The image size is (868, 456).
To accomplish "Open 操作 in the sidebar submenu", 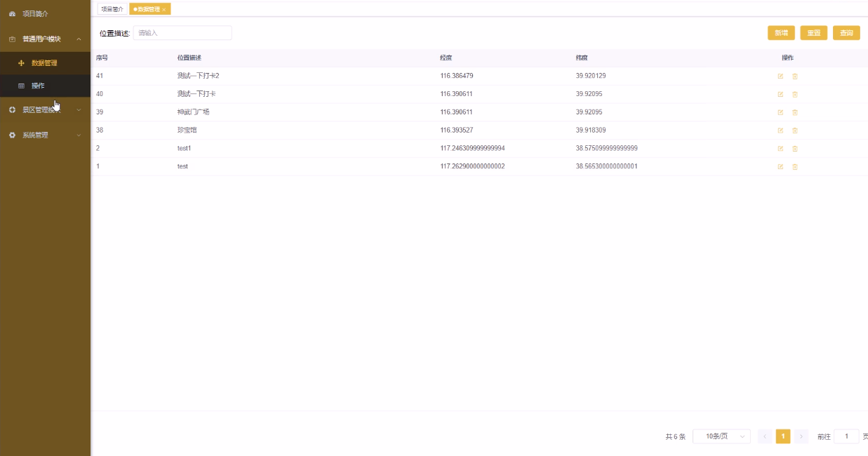I will pos(38,86).
